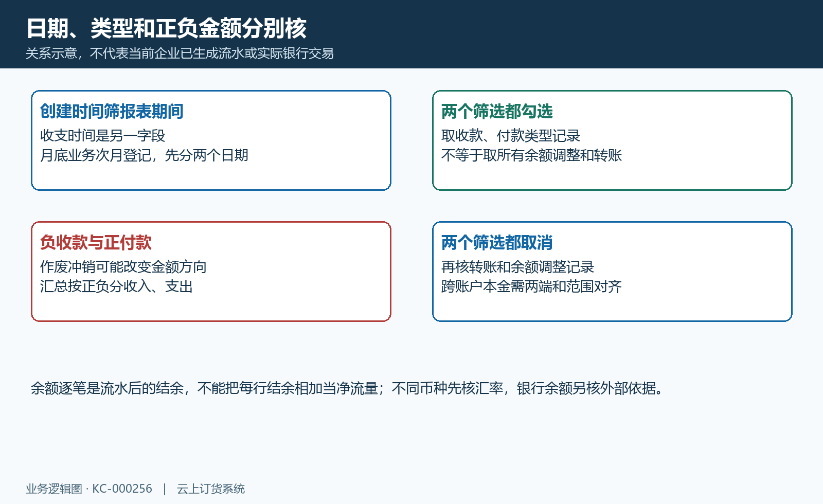
Task: Select the heading 创建时间筛报表期间
Action: tap(112, 111)
